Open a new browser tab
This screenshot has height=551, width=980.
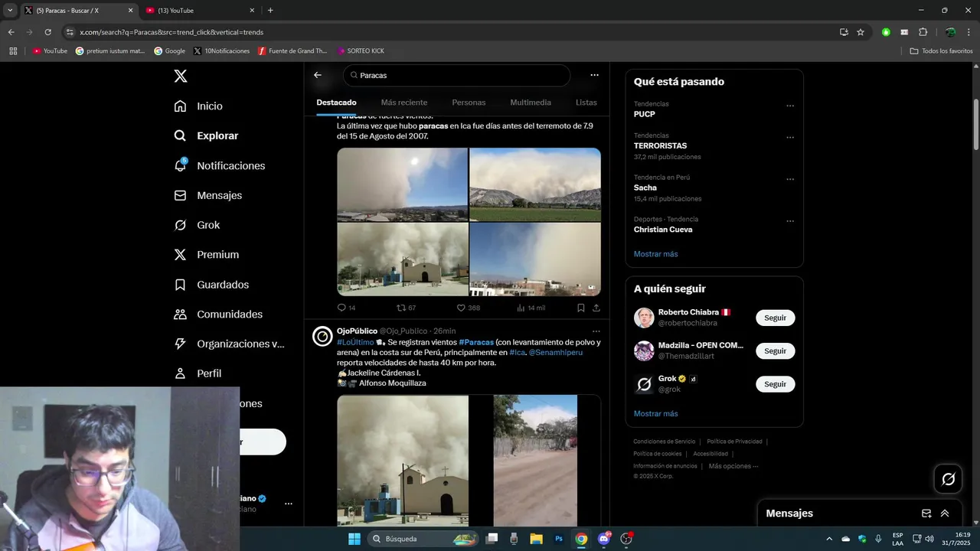[x=270, y=10]
